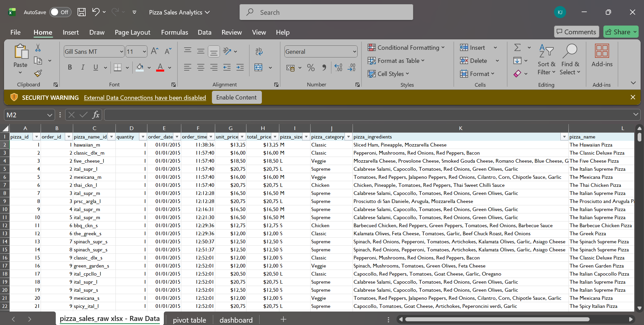Switch to the Formulas ribbon tab

click(x=174, y=32)
